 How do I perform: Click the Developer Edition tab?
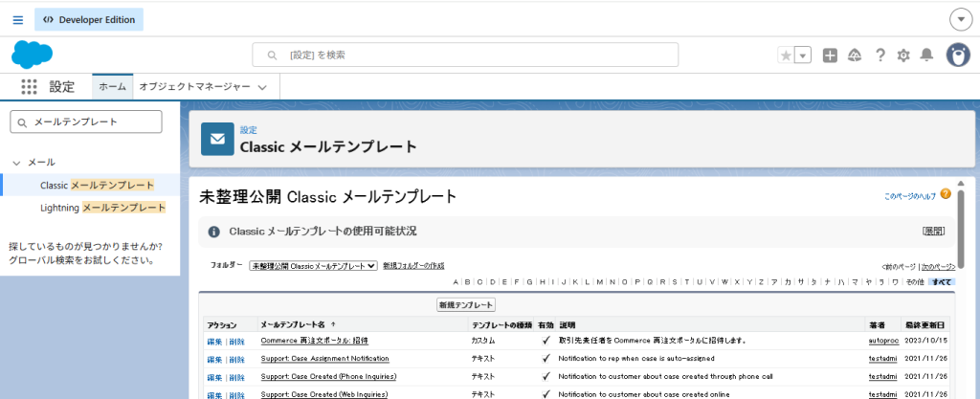(x=89, y=19)
